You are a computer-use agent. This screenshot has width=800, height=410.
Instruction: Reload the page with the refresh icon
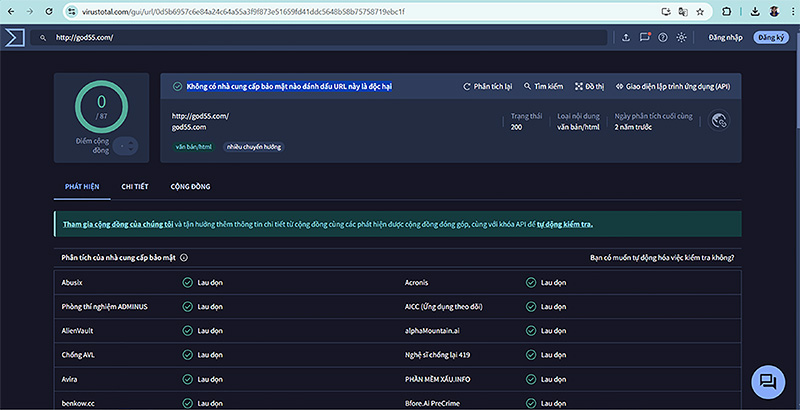(x=49, y=11)
